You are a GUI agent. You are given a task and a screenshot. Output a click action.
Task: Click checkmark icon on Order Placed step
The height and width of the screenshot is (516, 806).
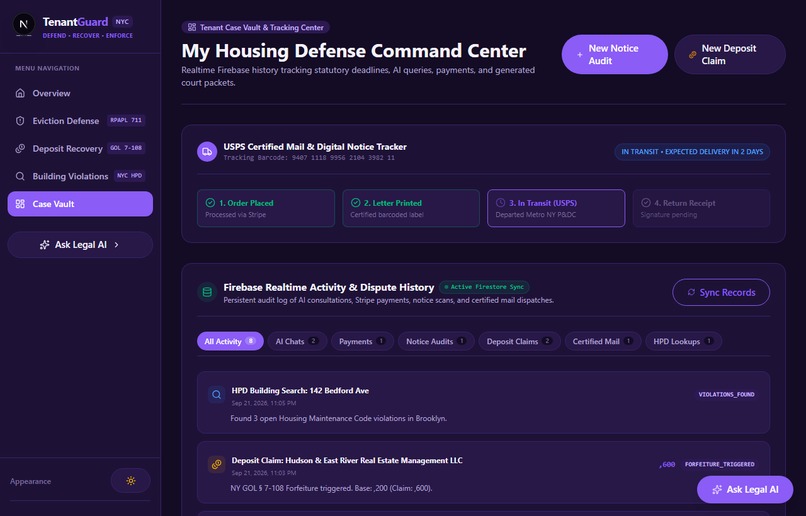210,203
